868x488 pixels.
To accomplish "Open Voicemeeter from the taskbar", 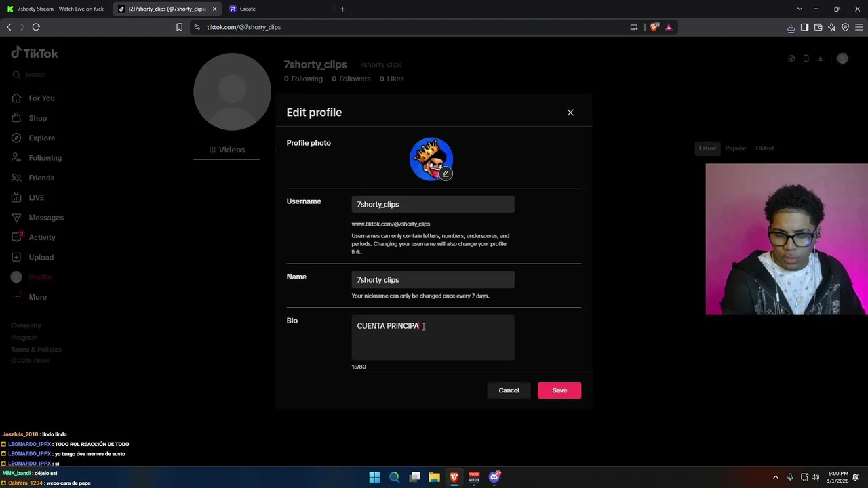I will [x=474, y=477].
